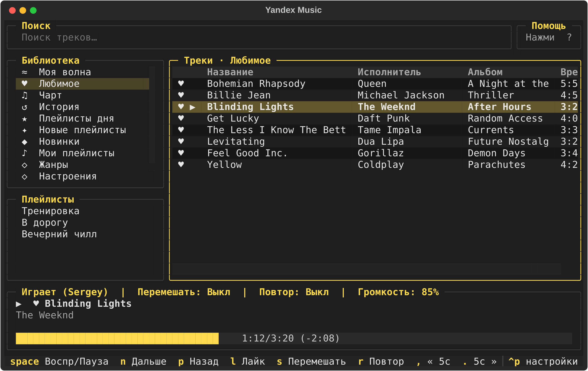Click the r Повтор hint

pyautogui.click(x=381, y=361)
